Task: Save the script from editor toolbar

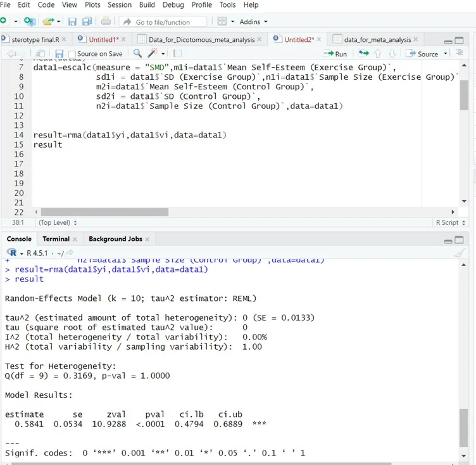Action: click(59, 54)
